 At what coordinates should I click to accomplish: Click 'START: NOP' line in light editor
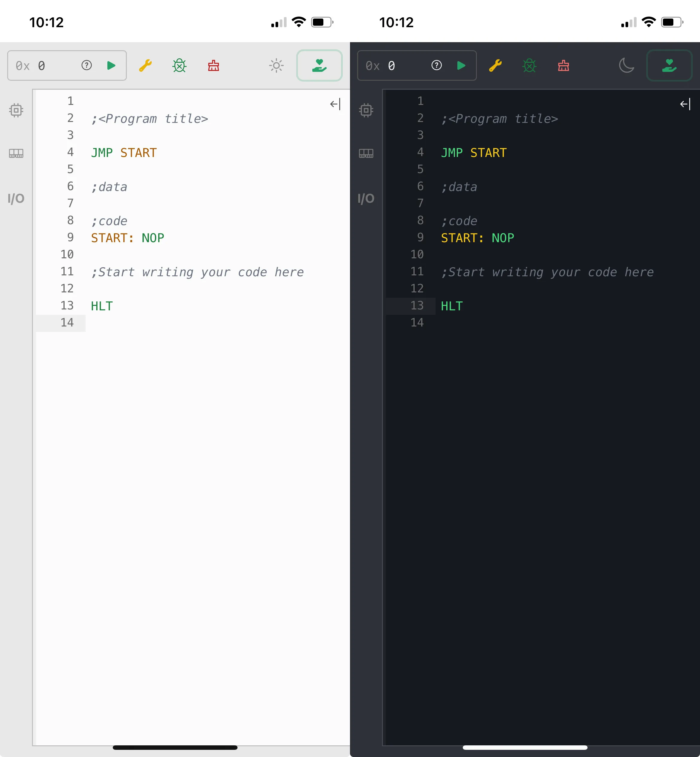tap(128, 238)
